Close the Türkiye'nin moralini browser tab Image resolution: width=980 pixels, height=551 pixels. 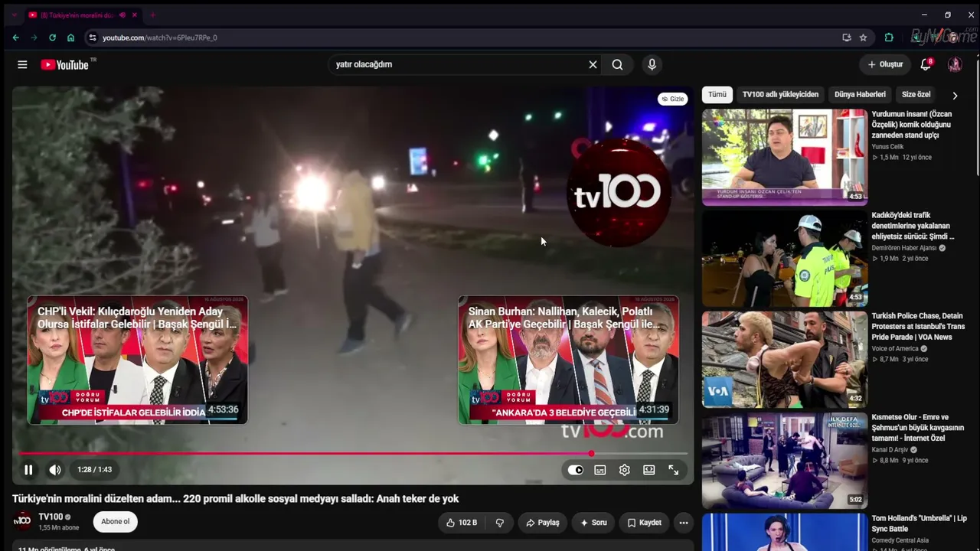pyautogui.click(x=135, y=15)
